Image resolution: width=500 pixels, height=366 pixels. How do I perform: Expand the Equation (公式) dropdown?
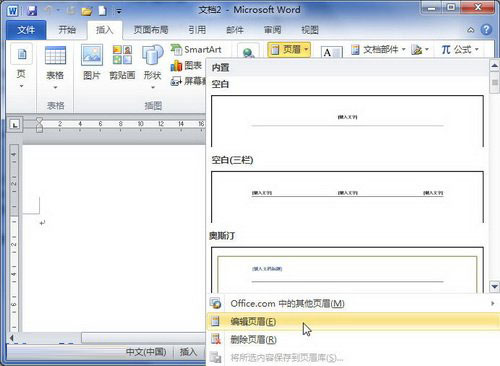coord(460,50)
